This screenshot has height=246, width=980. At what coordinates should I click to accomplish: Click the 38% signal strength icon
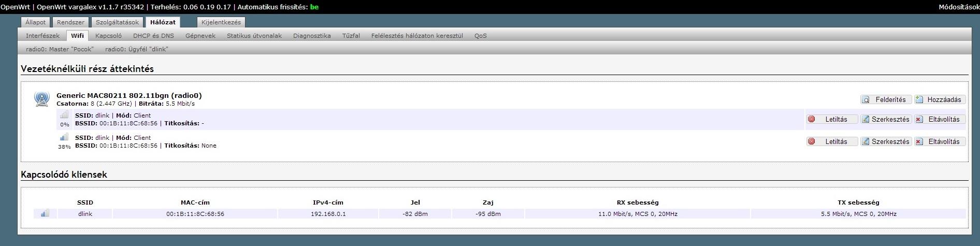[64, 137]
